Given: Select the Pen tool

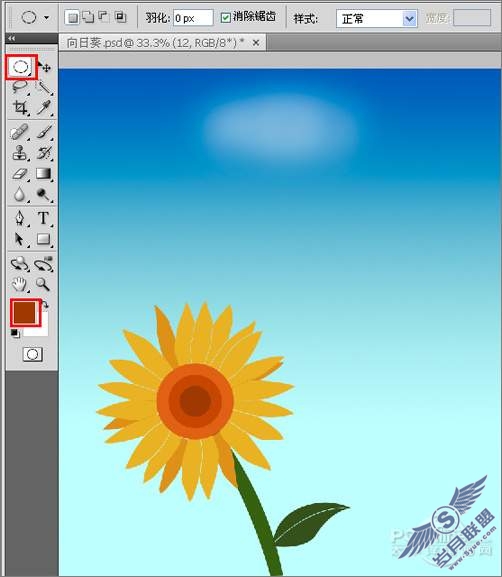Looking at the screenshot, I should point(20,218).
